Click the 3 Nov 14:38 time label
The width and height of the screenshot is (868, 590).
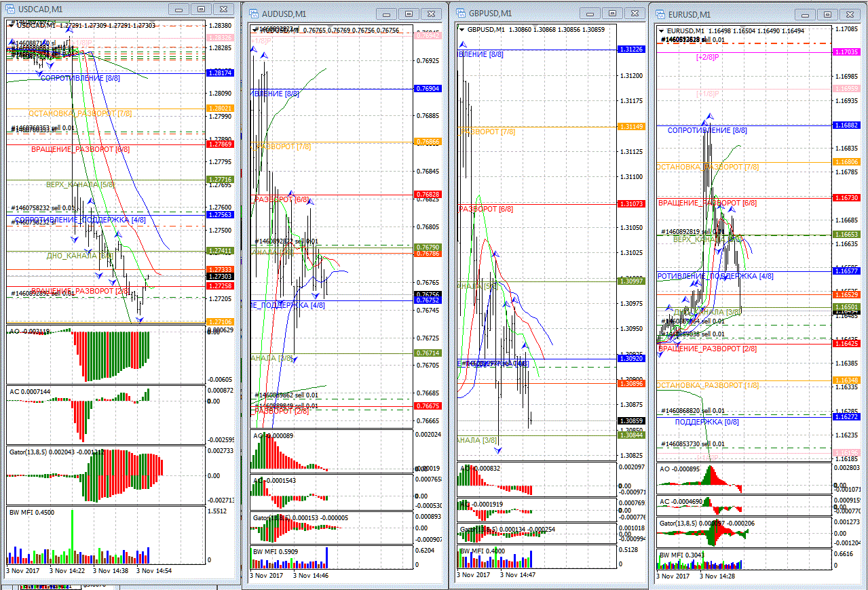(112, 570)
